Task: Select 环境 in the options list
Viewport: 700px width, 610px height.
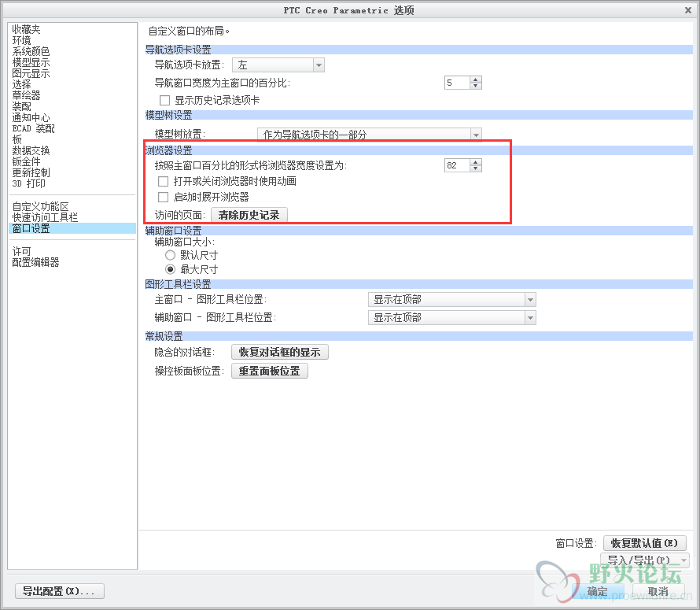Action: (21, 40)
